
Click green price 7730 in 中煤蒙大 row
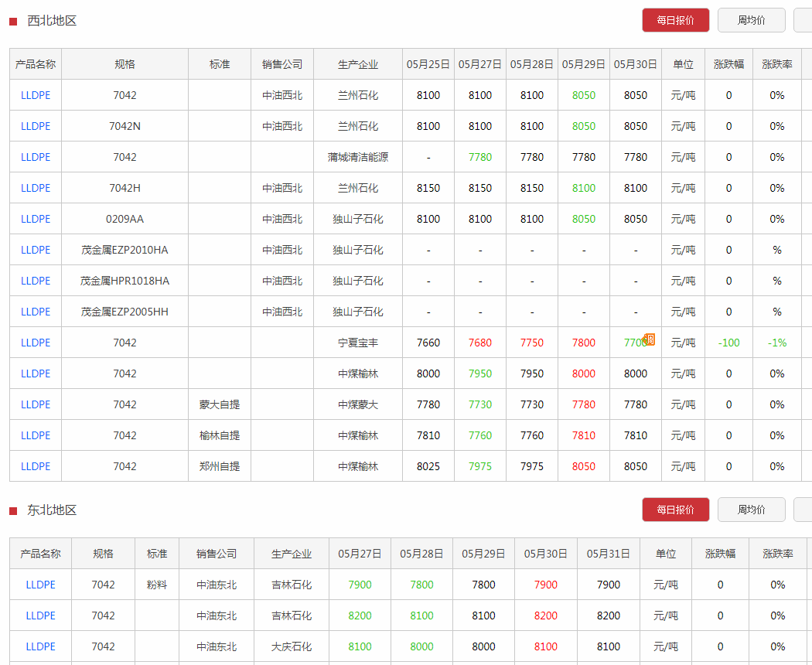click(480, 404)
